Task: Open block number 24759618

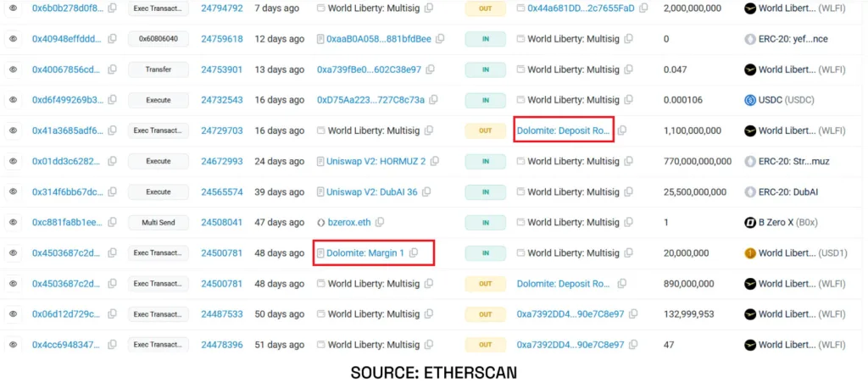Action: [x=222, y=39]
